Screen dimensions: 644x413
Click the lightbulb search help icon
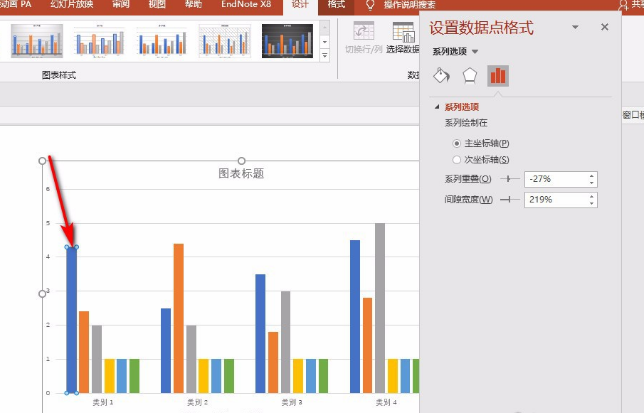pyautogui.click(x=369, y=6)
